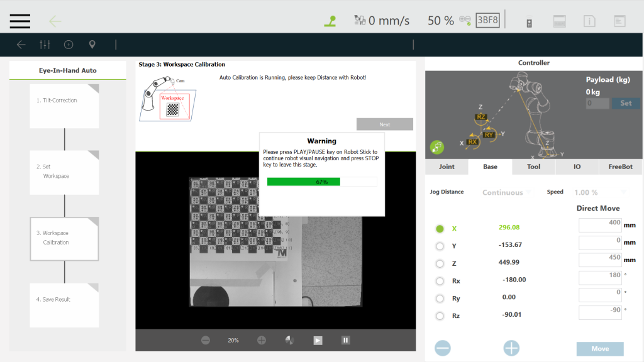Image resolution: width=644 pixels, height=362 pixels.
Task: Select the Y axis radio button
Action: pos(440,246)
